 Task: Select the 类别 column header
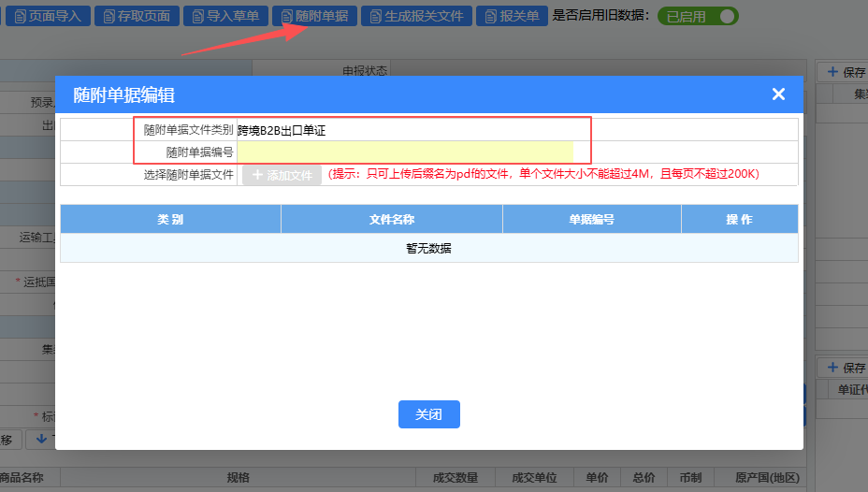tap(170, 219)
